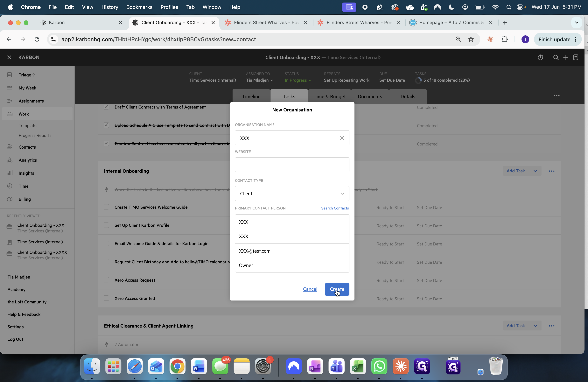Check the Request Client Birthday task checkbox
Image resolution: width=588 pixels, height=382 pixels.
tap(106, 262)
